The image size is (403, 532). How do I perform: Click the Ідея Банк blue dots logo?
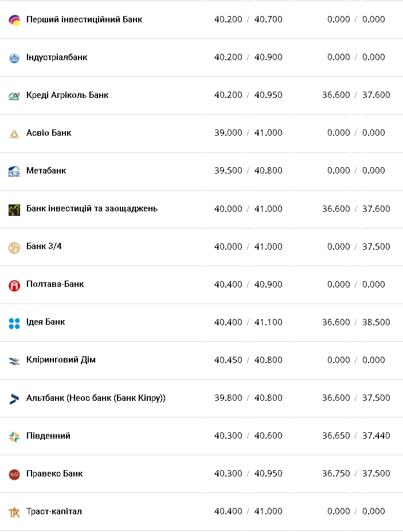click(x=14, y=323)
